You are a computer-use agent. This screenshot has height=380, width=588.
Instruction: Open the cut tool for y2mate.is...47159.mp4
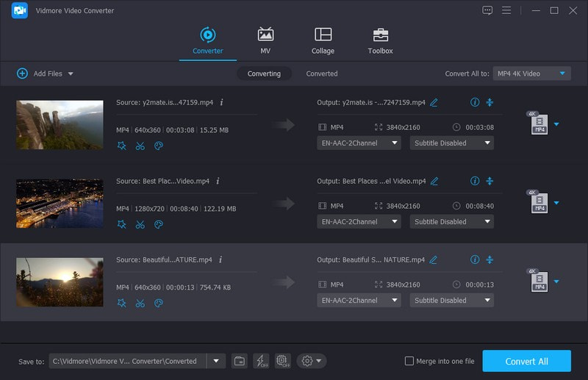(x=140, y=146)
